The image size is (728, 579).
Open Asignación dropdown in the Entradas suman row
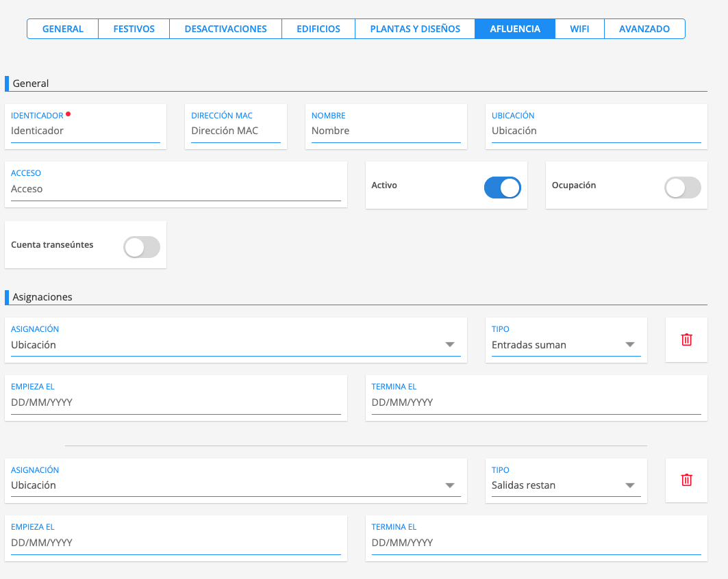click(236, 345)
